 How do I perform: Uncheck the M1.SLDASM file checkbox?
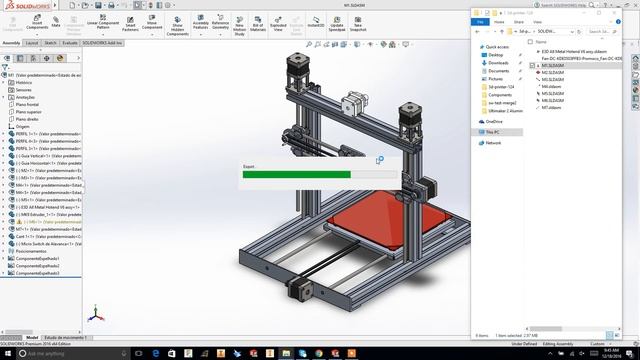click(532, 65)
